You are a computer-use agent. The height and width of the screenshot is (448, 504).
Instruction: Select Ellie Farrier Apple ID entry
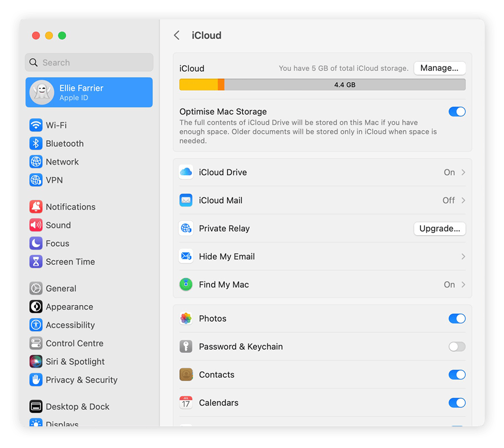point(89,92)
